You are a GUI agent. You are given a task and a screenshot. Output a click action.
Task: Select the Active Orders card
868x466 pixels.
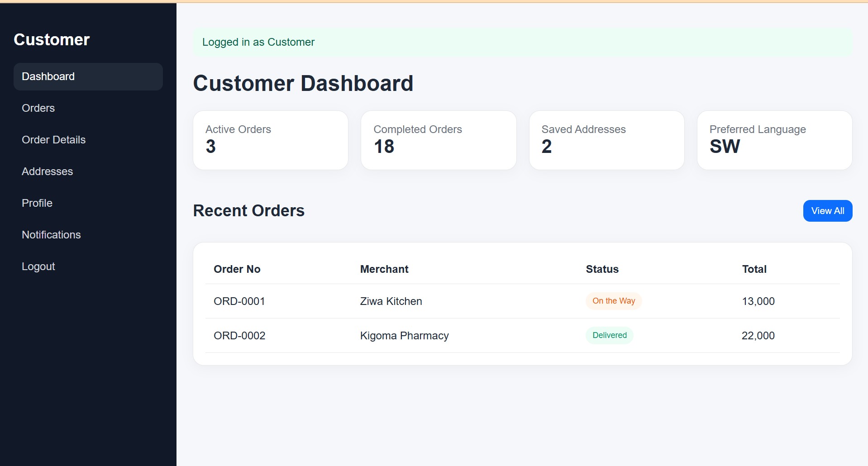(270, 140)
